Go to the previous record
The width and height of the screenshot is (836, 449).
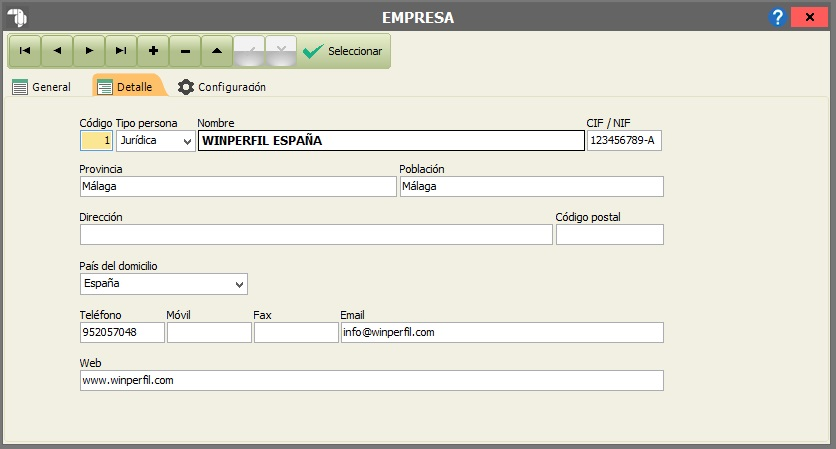point(57,51)
